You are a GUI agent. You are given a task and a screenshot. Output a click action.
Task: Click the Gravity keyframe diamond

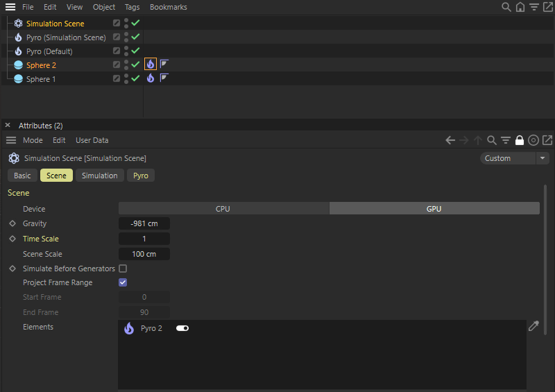[x=12, y=223]
